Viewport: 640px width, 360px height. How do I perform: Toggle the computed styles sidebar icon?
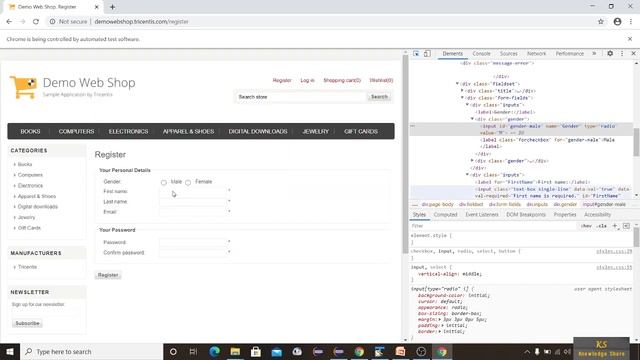pos(626,226)
